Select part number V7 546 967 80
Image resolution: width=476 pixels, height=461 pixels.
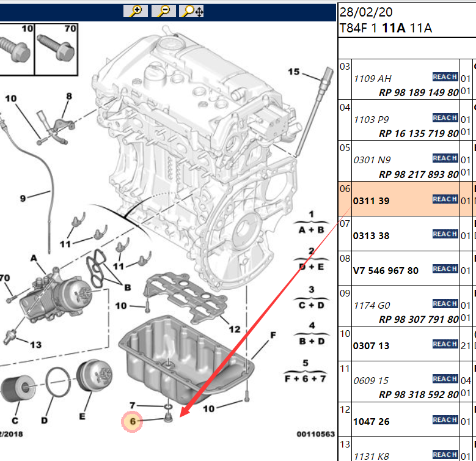coord(386,271)
